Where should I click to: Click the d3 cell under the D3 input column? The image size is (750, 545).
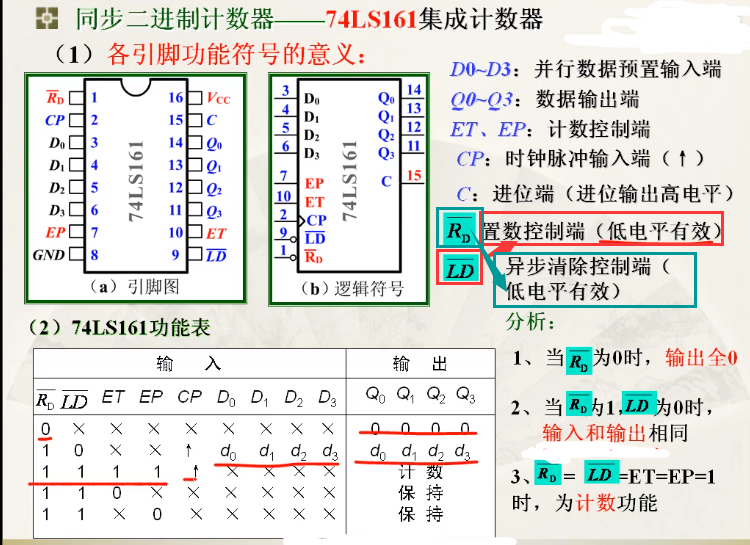(x=330, y=451)
